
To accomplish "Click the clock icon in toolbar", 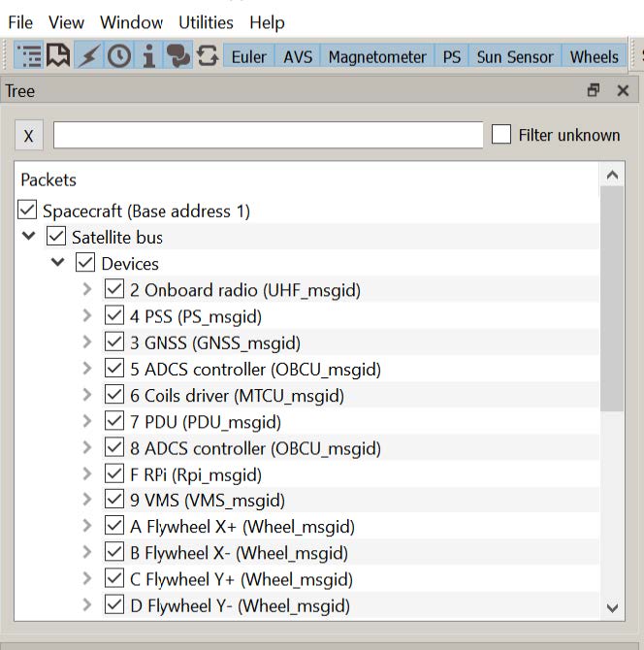I will [119, 56].
